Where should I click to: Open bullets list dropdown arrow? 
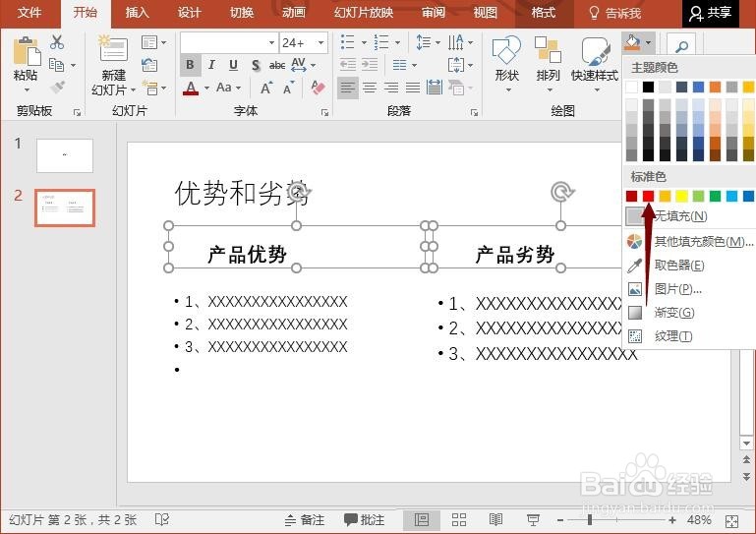pyautogui.click(x=364, y=42)
